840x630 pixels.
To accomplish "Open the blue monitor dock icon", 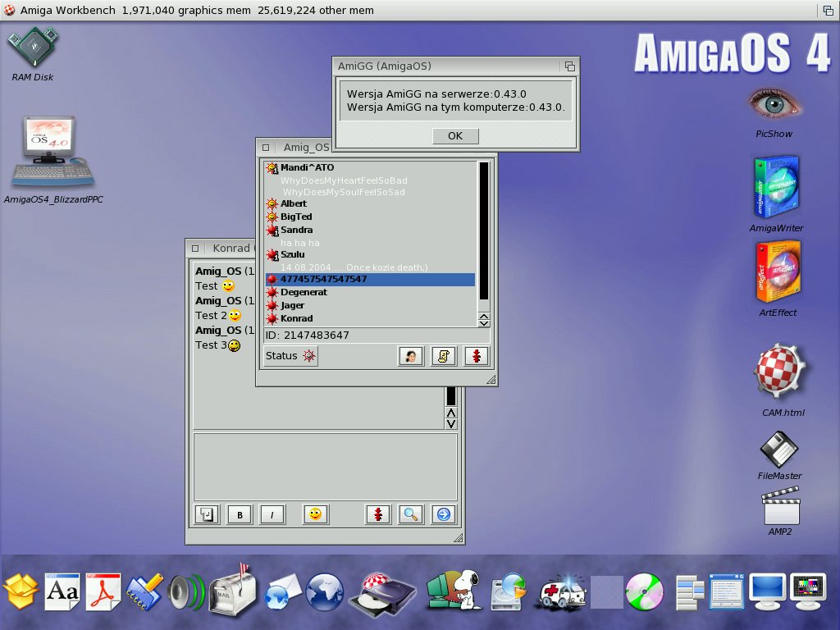I will pyautogui.click(x=768, y=591).
